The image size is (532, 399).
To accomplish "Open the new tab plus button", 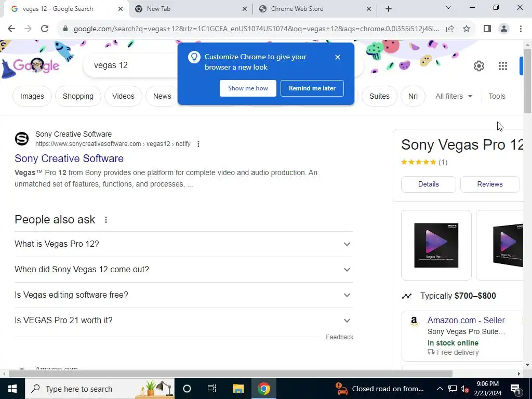I will [x=389, y=9].
